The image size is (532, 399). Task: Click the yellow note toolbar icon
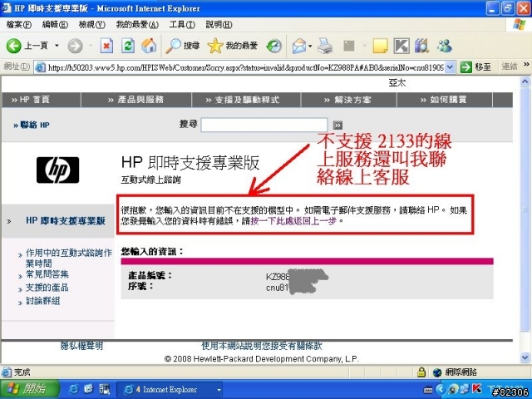coord(380,46)
